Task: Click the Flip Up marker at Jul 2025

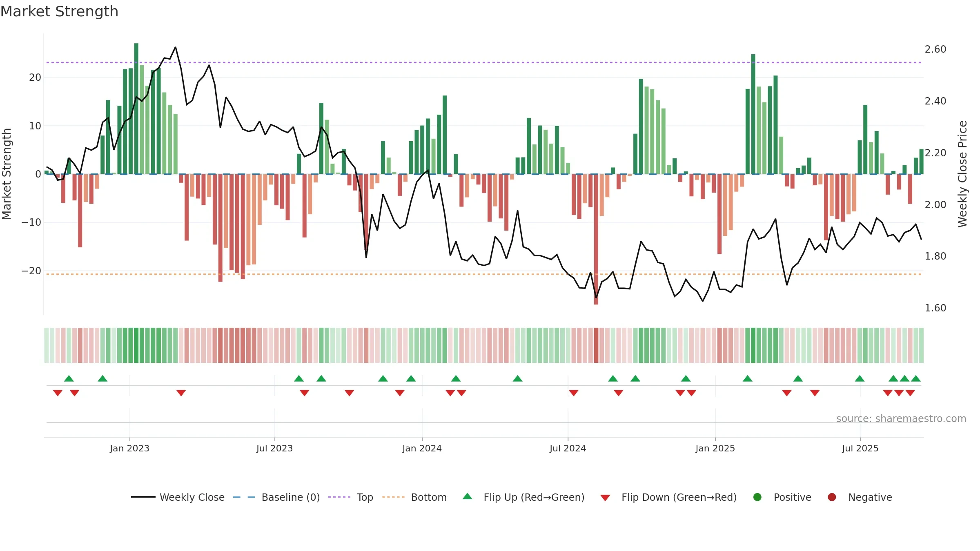Action: pos(860,378)
